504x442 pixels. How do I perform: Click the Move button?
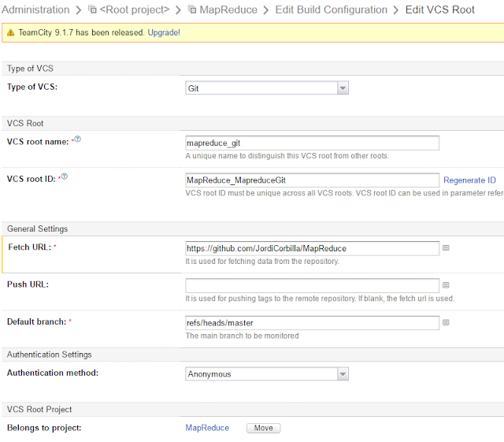tap(264, 428)
